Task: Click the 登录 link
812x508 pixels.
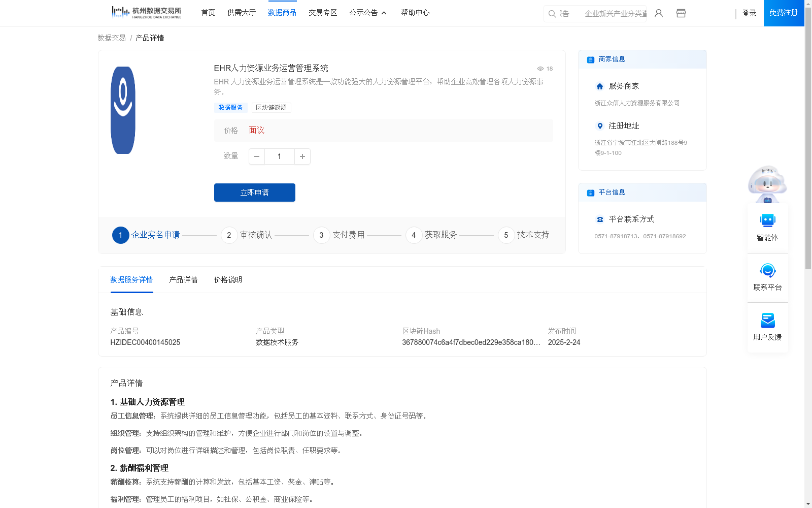Action: click(x=749, y=13)
